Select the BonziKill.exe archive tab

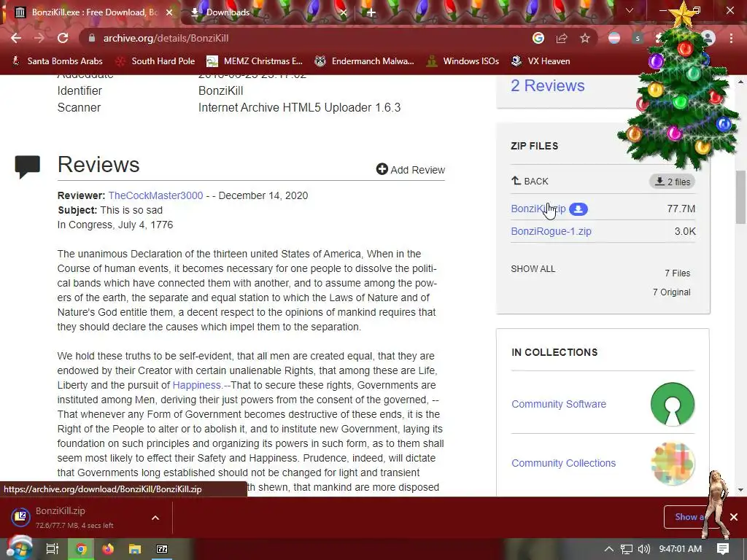tap(94, 12)
